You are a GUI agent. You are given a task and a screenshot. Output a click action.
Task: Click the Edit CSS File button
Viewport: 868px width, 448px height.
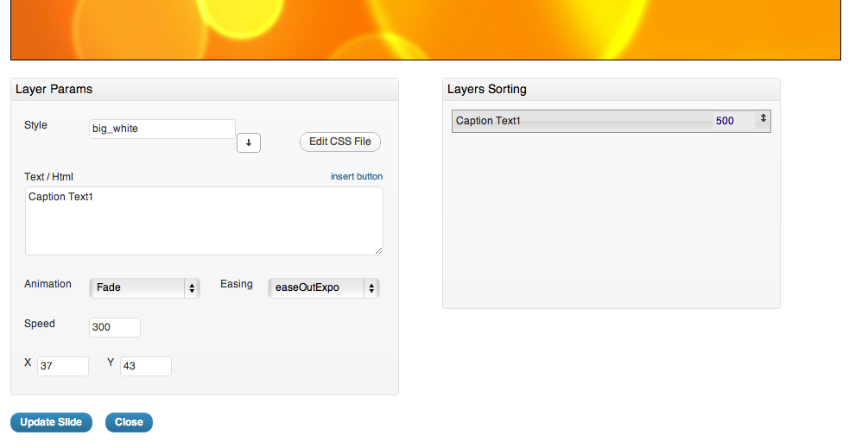click(340, 142)
